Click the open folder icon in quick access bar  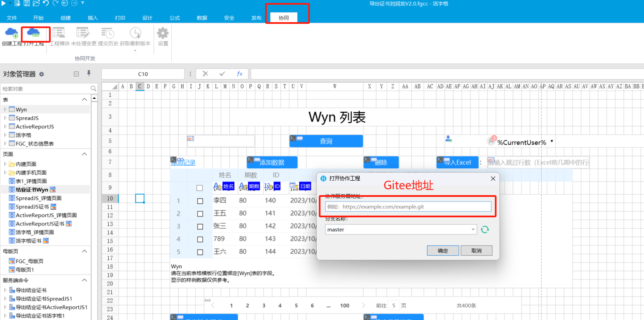36,3
